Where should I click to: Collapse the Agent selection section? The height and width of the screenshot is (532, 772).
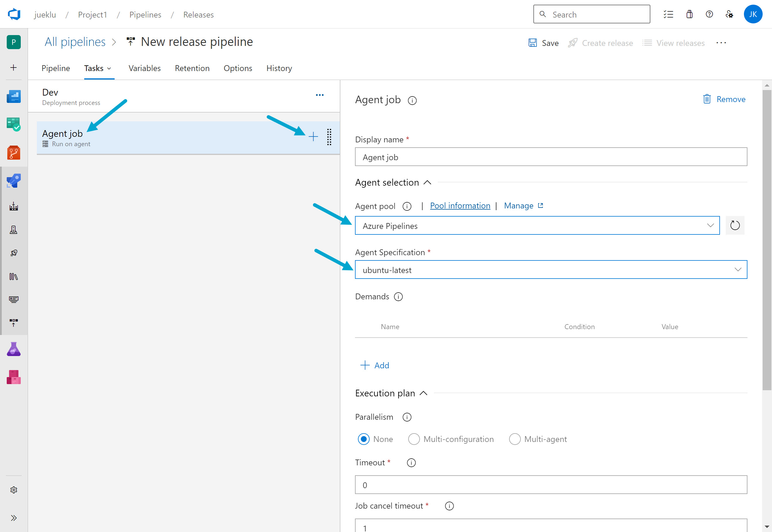coord(428,182)
